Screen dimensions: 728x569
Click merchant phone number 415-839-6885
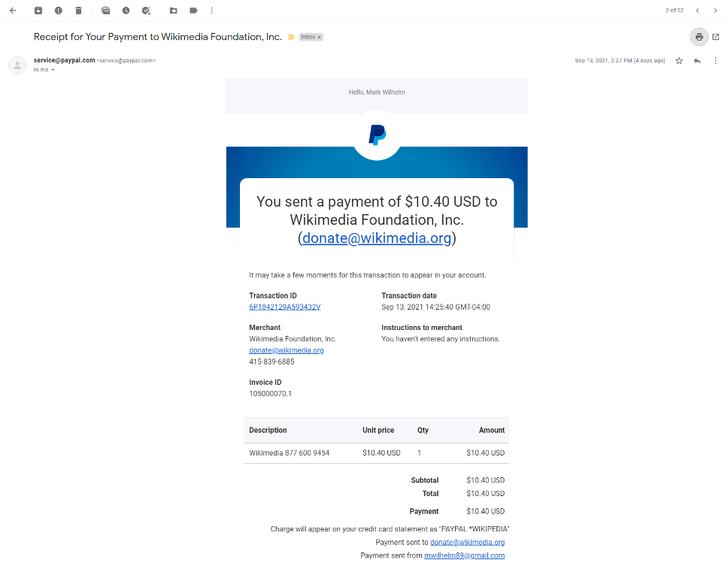click(x=271, y=362)
